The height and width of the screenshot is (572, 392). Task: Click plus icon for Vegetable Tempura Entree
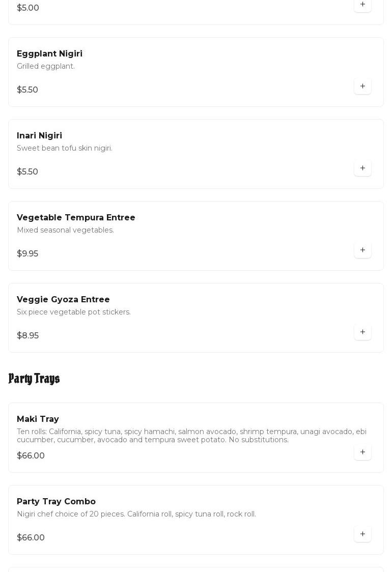pyautogui.click(x=362, y=250)
